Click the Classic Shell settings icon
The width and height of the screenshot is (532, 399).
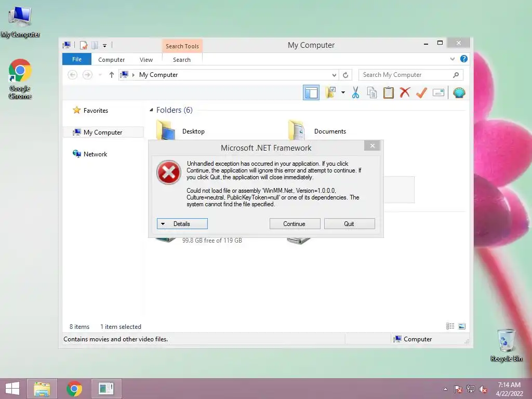[x=459, y=92]
